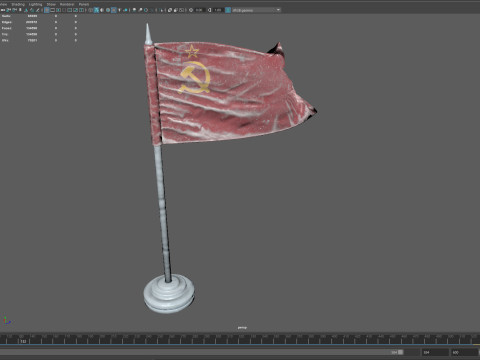Screen dimensions: 480x360
Task: Click the Motion Blur icon
Action: [x=141, y=10]
